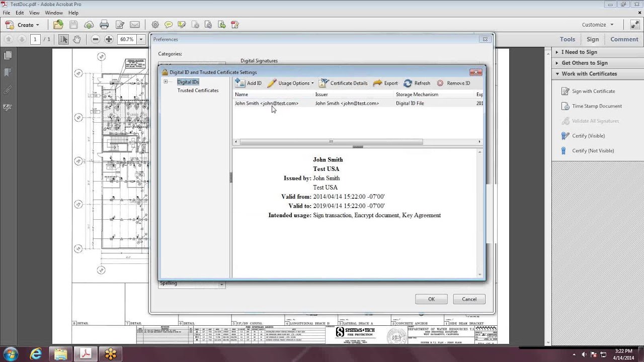
Task: Export the selected digital ID
Action: tap(385, 83)
